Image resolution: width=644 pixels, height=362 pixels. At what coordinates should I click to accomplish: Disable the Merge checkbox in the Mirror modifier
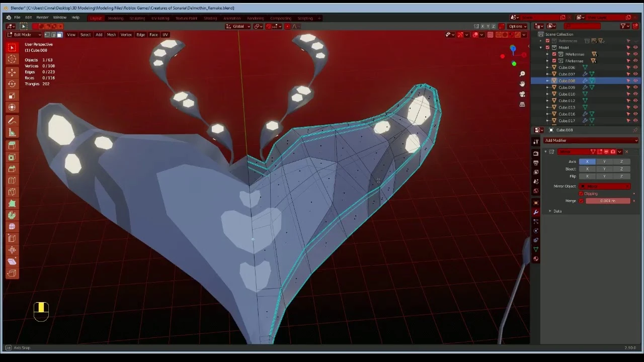click(581, 201)
